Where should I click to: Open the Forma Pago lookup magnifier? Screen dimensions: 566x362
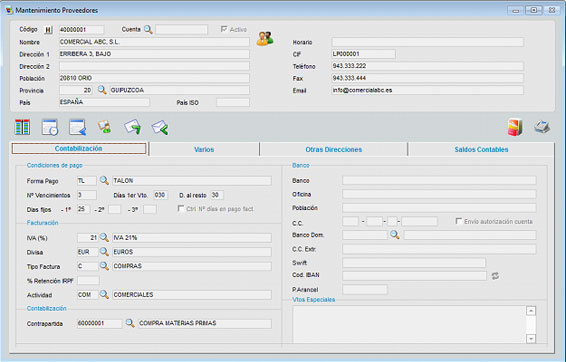pyautogui.click(x=104, y=180)
